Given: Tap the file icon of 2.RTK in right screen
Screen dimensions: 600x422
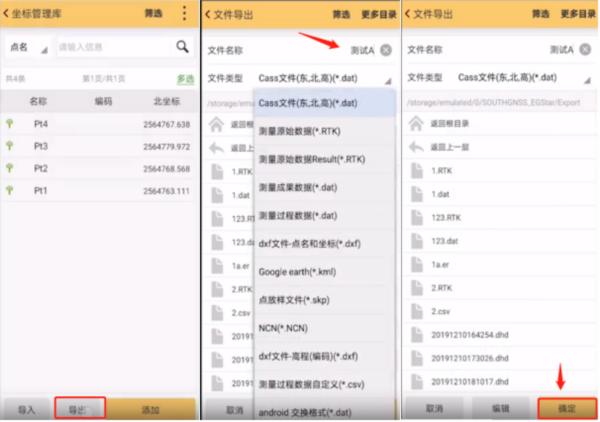Looking at the screenshot, I should [x=417, y=288].
